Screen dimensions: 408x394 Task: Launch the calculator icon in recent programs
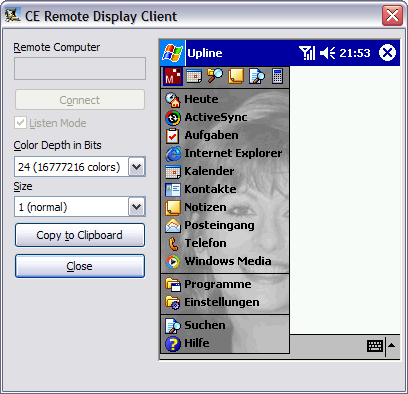277,76
